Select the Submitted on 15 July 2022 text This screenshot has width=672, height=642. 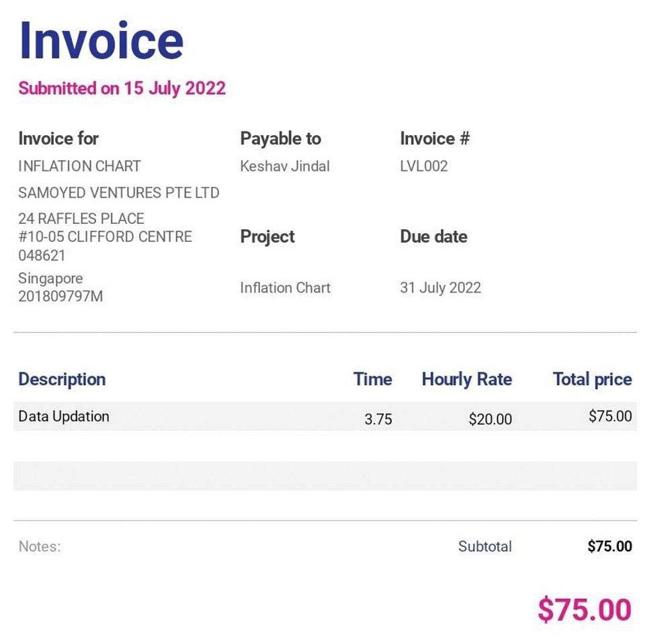122,88
